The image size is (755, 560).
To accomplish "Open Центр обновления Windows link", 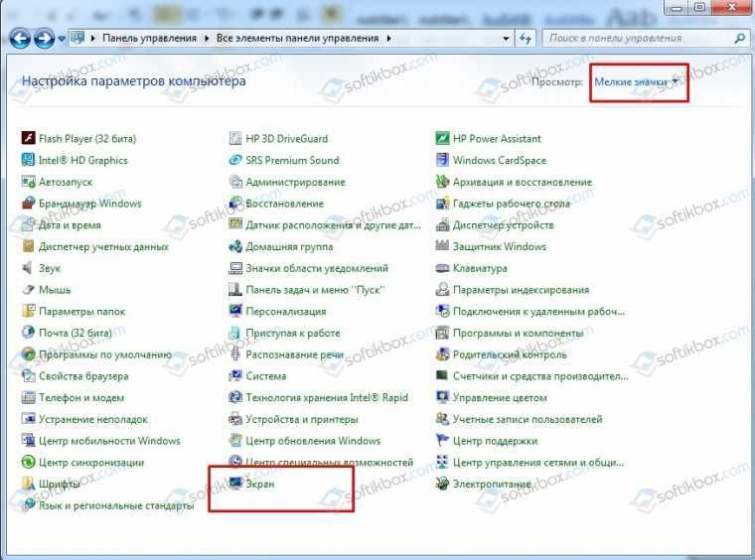I will (x=313, y=440).
